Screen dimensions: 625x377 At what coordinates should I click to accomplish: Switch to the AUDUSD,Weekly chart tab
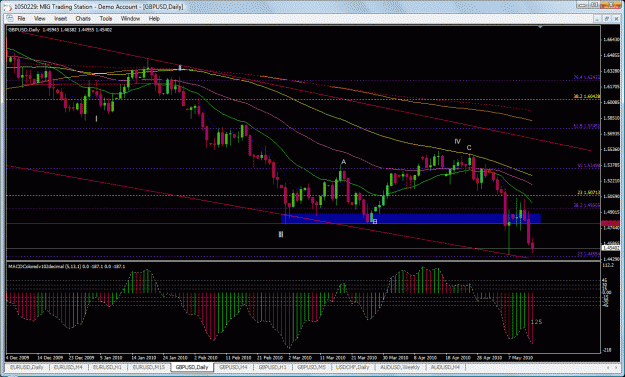pos(400,367)
